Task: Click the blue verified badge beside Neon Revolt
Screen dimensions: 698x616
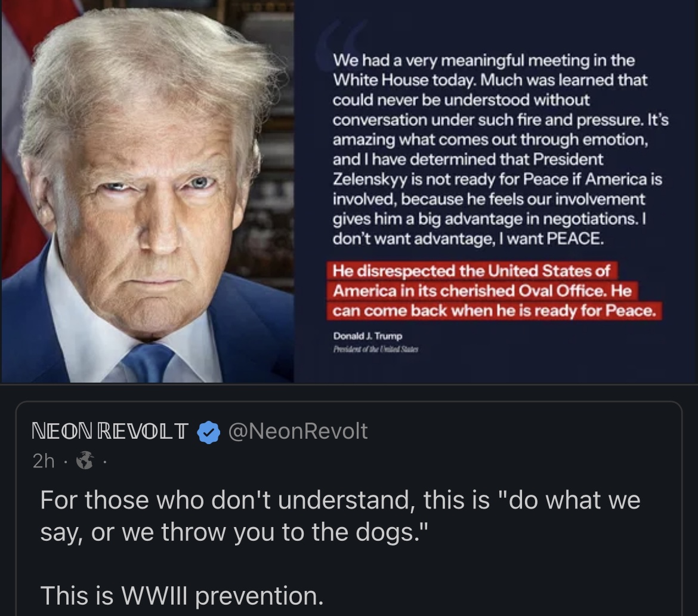Action: click(x=208, y=432)
